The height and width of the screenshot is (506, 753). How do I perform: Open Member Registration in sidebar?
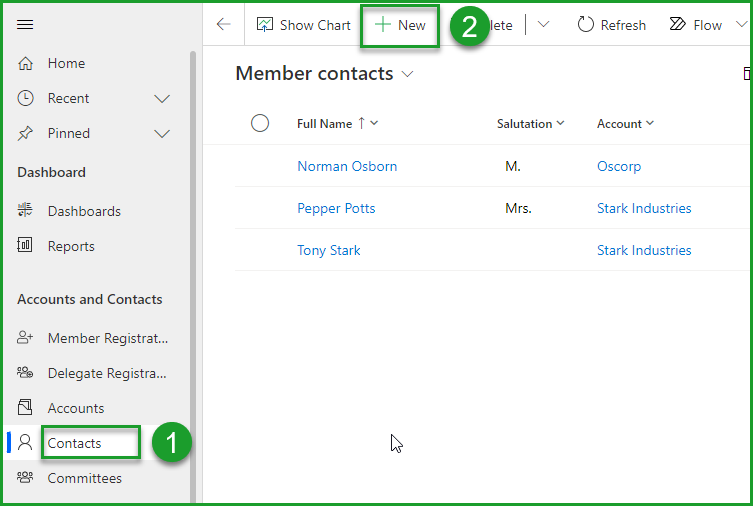(x=107, y=338)
